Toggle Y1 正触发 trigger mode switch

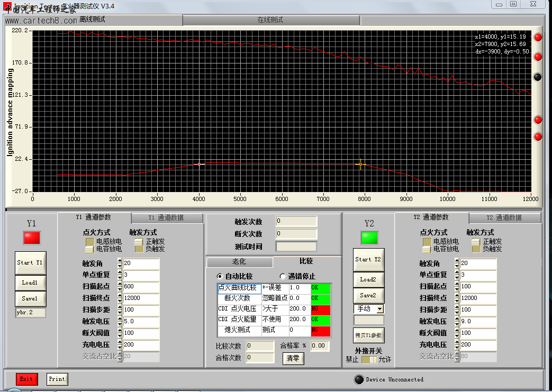pyautogui.click(x=139, y=245)
